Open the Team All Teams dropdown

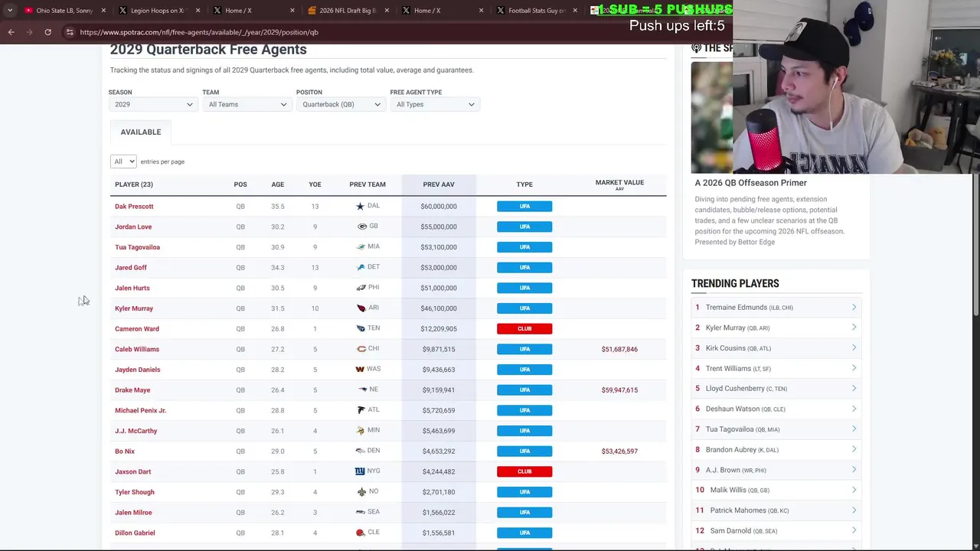(x=247, y=104)
